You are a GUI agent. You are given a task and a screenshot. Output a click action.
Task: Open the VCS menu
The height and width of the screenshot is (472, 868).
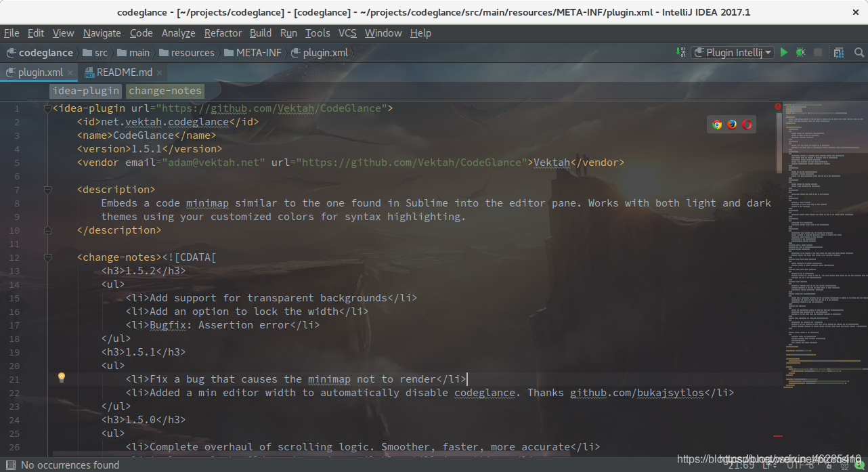(347, 33)
